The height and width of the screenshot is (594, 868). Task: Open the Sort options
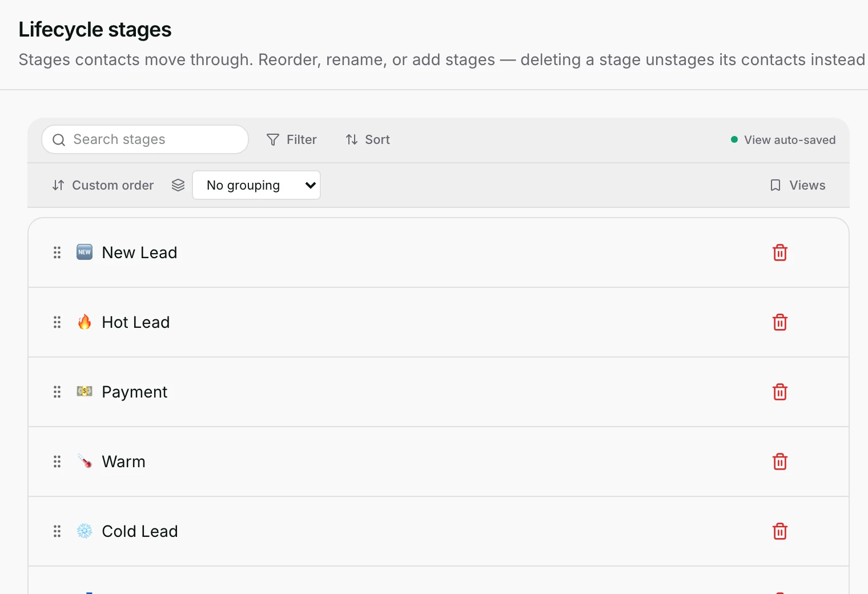click(368, 139)
